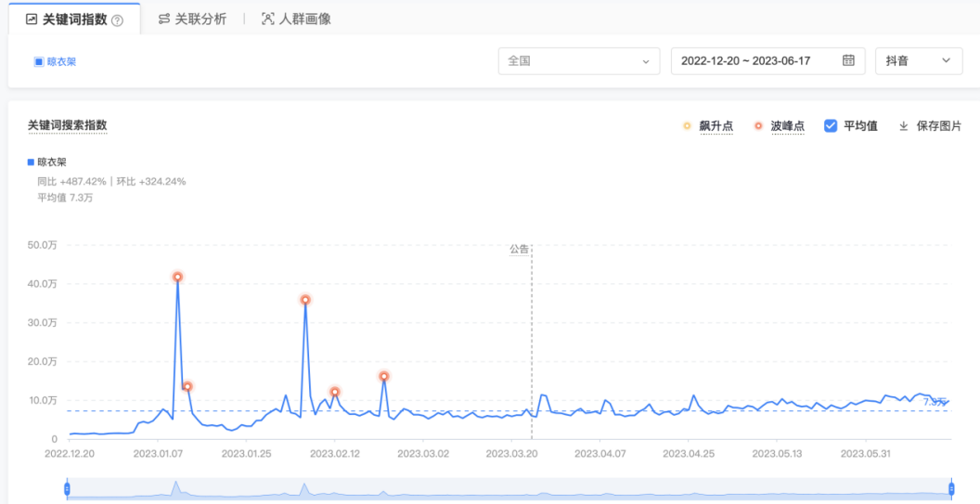Click the highest peak point in January 2023
Image resolution: width=980 pixels, height=504 pixels.
pyautogui.click(x=177, y=277)
